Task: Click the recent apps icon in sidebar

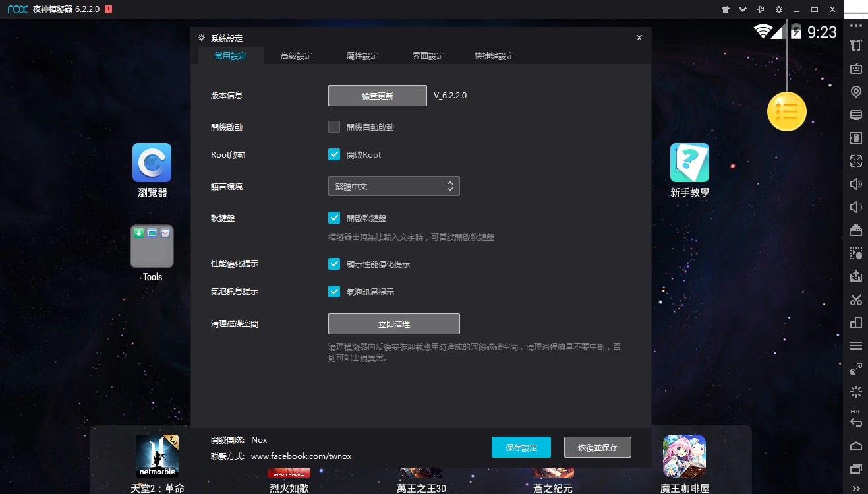Action: 856,469
